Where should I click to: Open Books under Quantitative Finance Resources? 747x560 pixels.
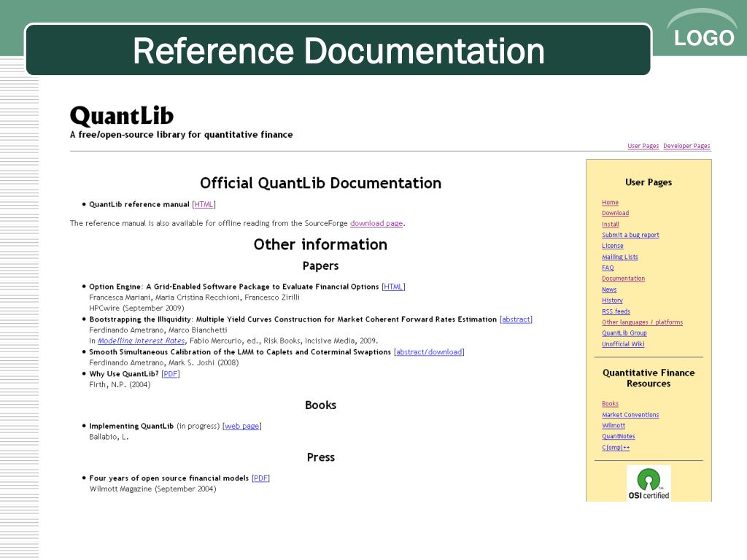pyautogui.click(x=610, y=404)
